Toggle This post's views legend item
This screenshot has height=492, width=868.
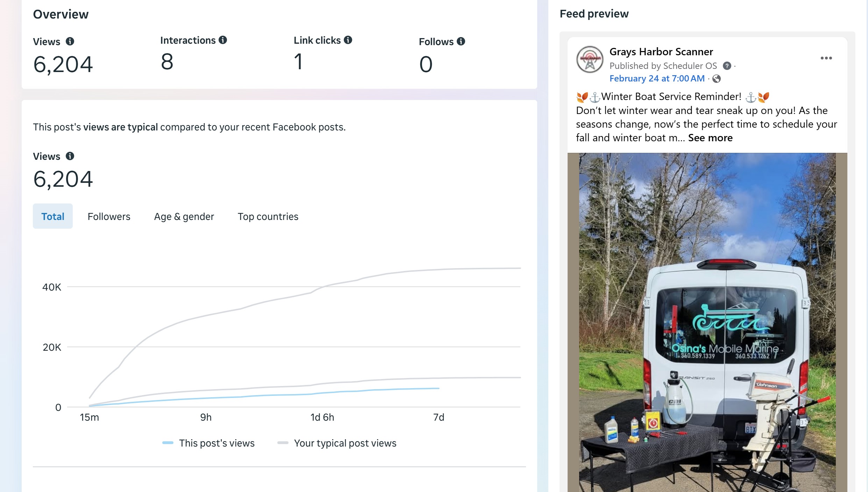pos(209,443)
